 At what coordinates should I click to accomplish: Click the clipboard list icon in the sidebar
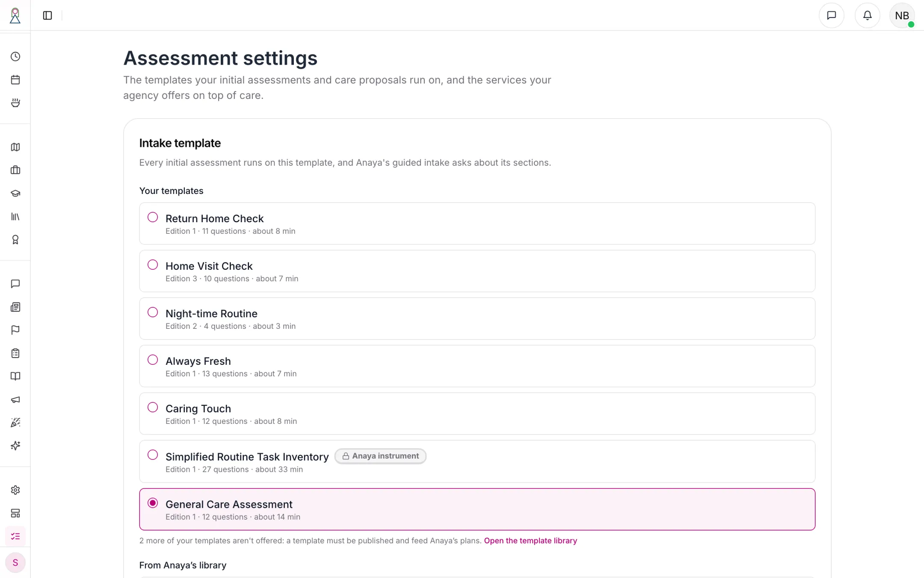15,353
